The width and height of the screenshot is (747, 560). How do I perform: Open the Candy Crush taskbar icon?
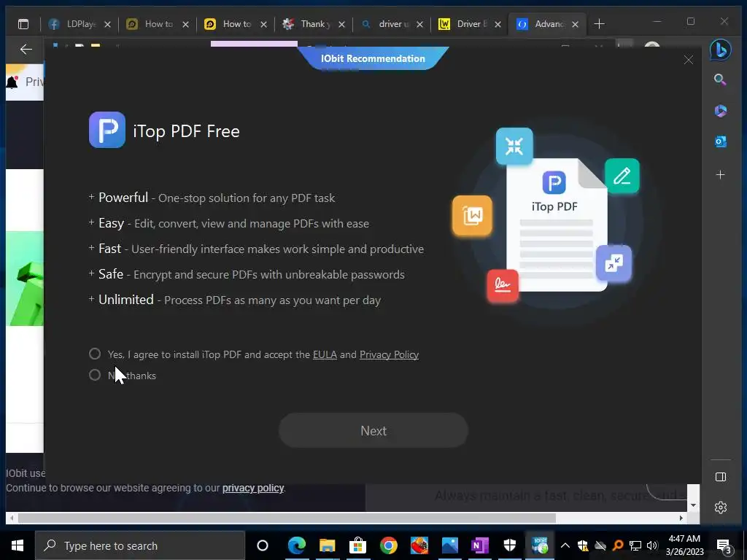pyautogui.click(x=419, y=545)
